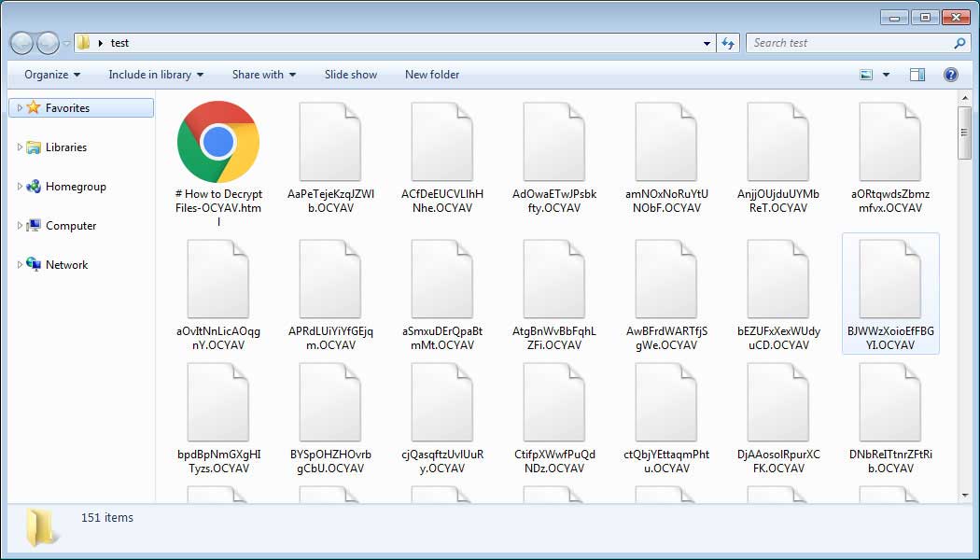Select the AaPeTejeKzqJZWIb.OCYAV file icon
The image size is (980, 560).
click(x=330, y=142)
